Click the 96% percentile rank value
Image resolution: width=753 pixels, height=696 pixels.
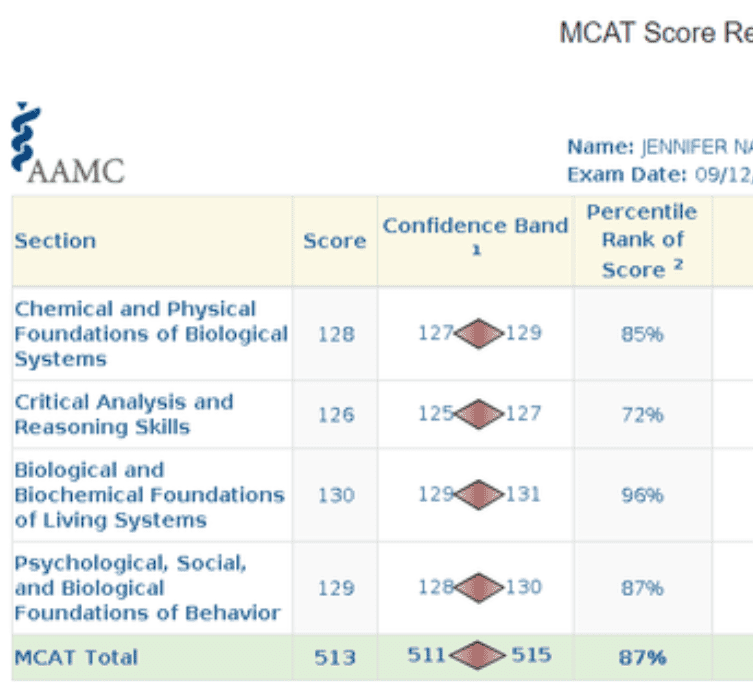point(641,494)
